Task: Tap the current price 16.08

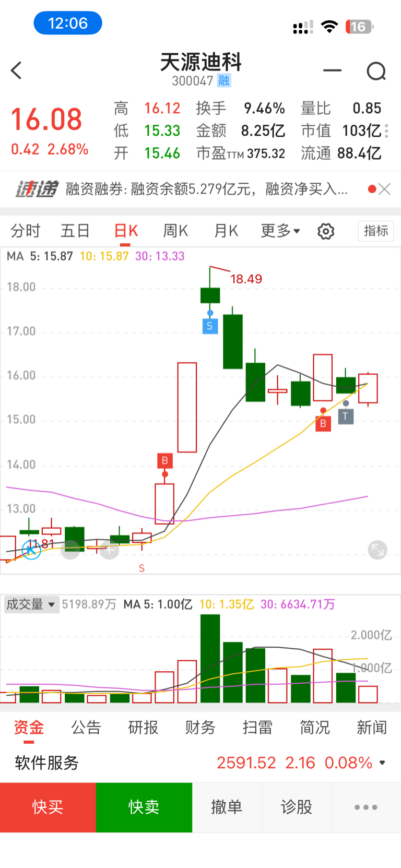Action: point(46,119)
